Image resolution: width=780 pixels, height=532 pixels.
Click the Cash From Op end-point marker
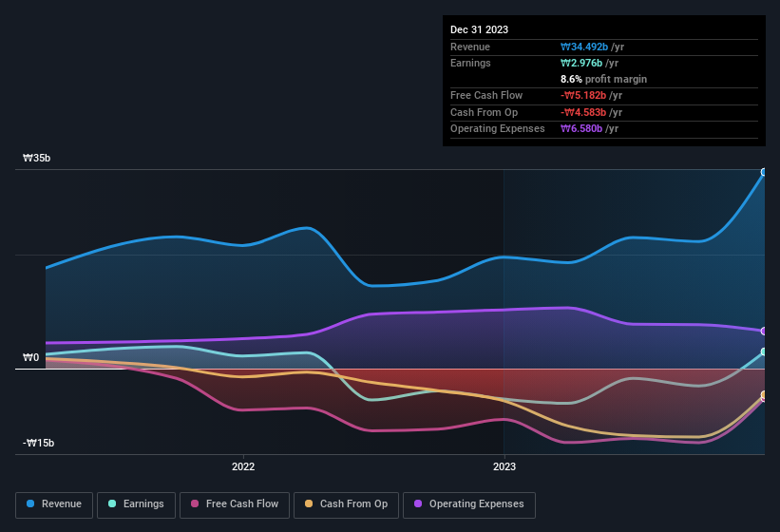[764, 395]
